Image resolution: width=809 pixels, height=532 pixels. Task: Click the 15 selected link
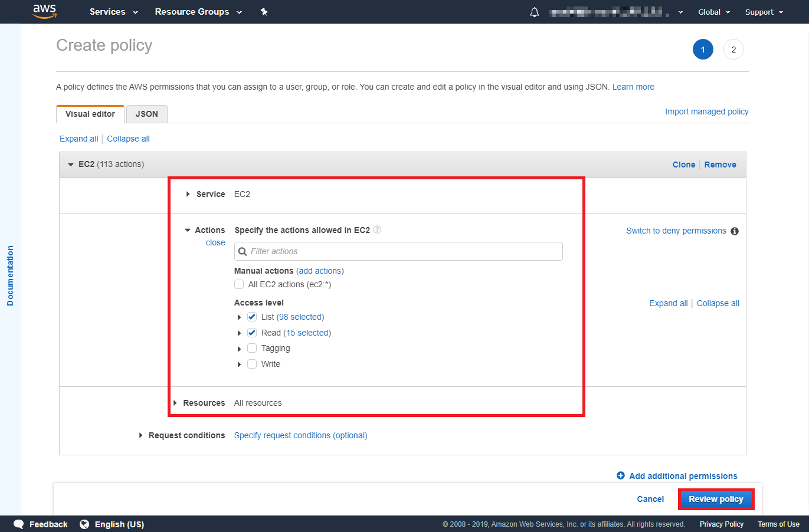tap(307, 333)
